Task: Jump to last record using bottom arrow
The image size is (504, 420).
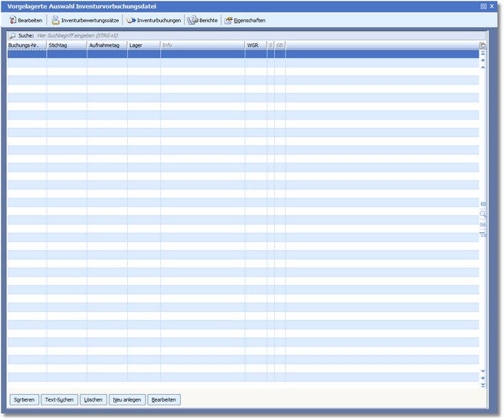Action: tap(483, 385)
